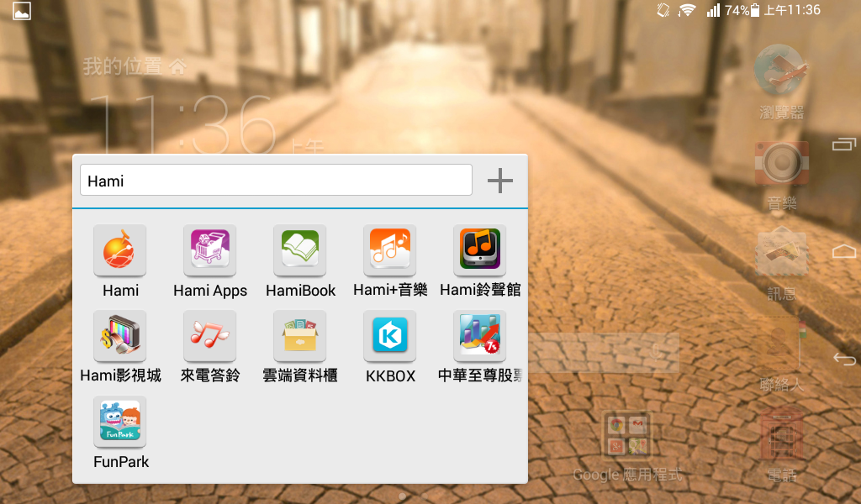Screen dimensions: 861x504
Task: Open 雲端資料櫃 cloud storage app
Action: click(300, 336)
